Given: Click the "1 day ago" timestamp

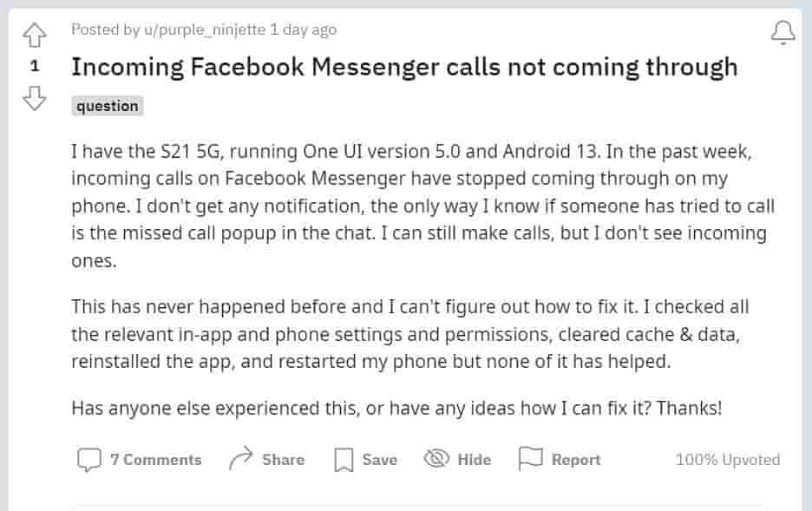Looking at the screenshot, I should [304, 29].
